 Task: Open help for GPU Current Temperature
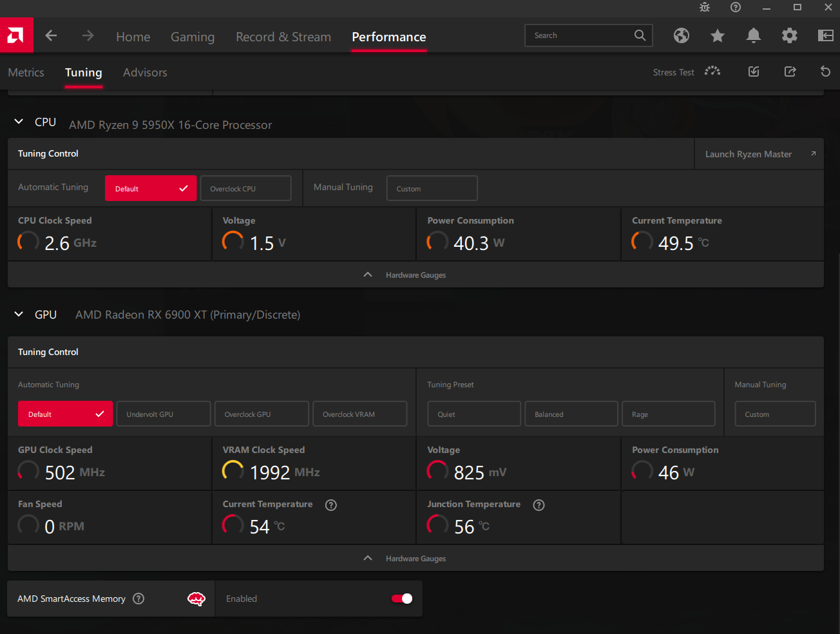pyautogui.click(x=331, y=505)
